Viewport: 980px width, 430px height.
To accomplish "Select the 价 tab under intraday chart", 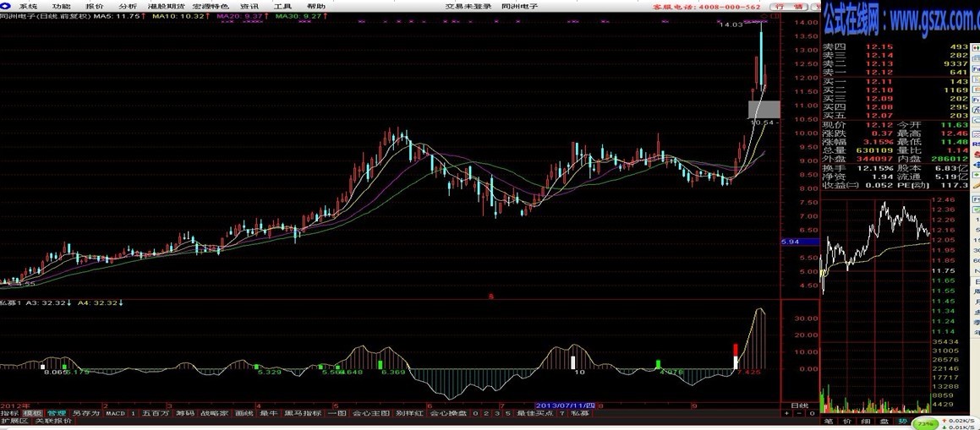I will click(x=847, y=422).
